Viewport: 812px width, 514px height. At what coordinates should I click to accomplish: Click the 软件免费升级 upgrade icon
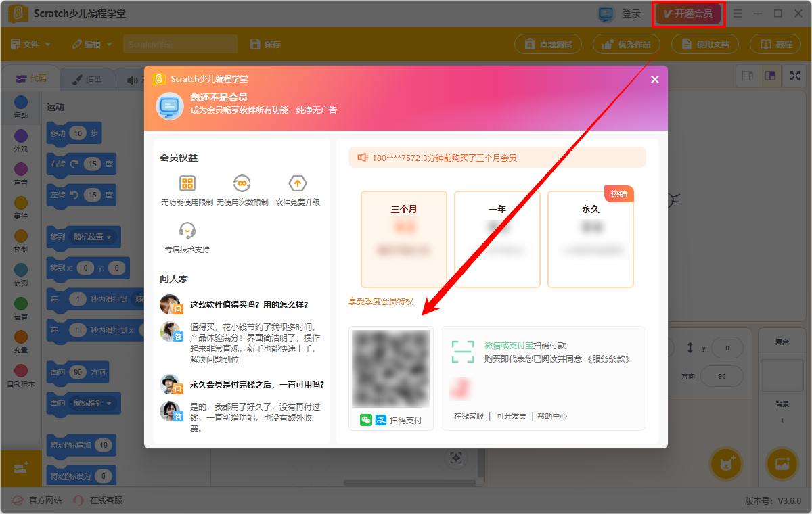[298, 183]
